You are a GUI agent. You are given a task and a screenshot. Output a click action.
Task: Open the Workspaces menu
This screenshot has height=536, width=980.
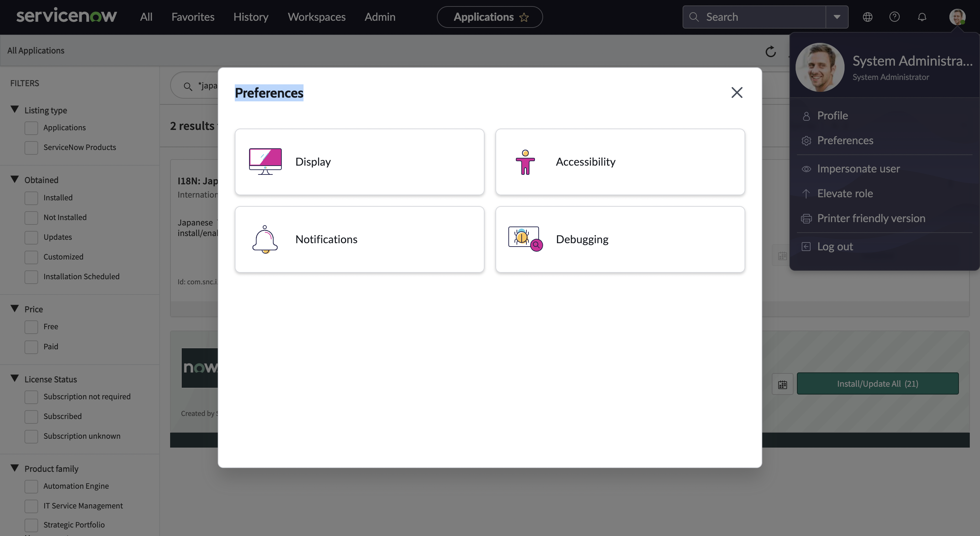pyautogui.click(x=316, y=17)
